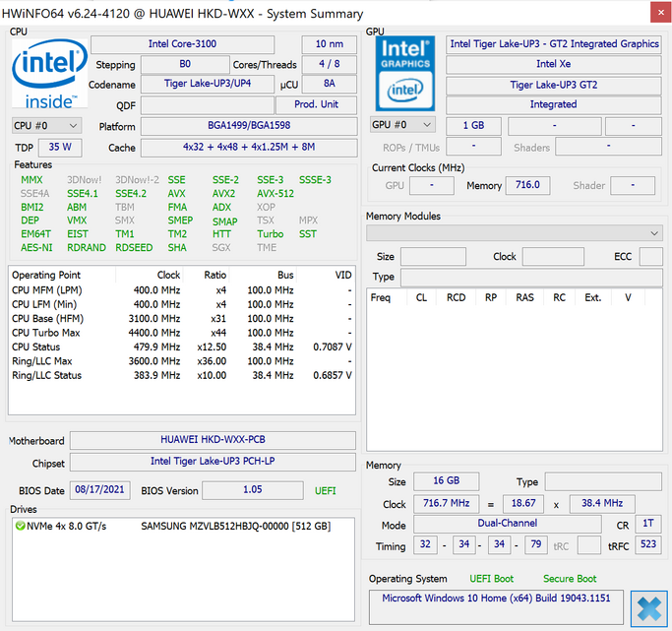Image resolution: width=672 pixels, height=631 pixels.
Task: Open the GPU #0 selector dropdown
Action: (402, 125)
